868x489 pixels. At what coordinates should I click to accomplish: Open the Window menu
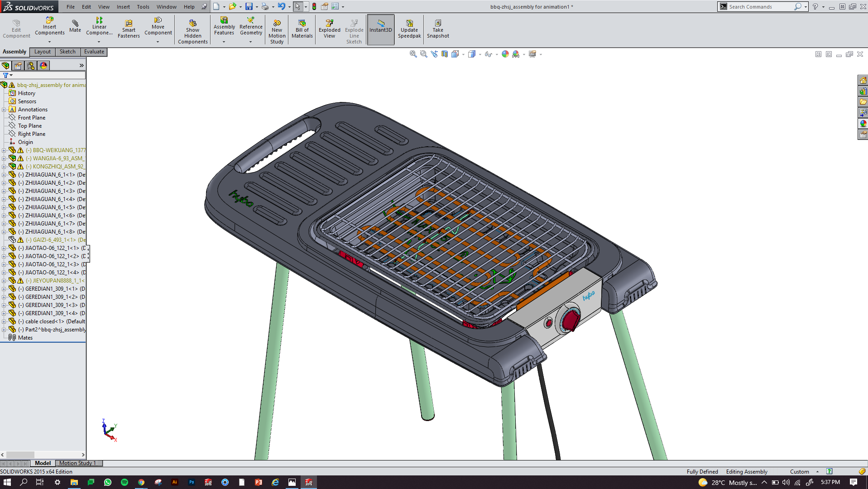tap(167, 7)
